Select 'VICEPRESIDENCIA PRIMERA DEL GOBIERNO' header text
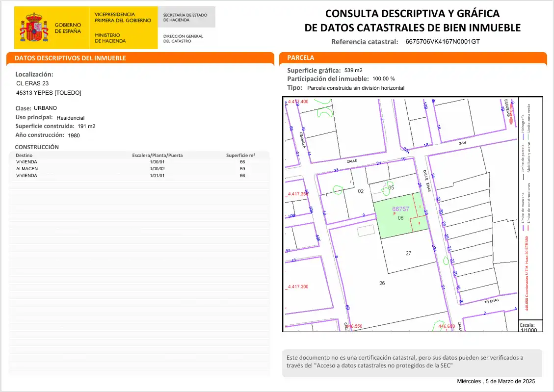The image size is (554, 392). pos(123,17)
